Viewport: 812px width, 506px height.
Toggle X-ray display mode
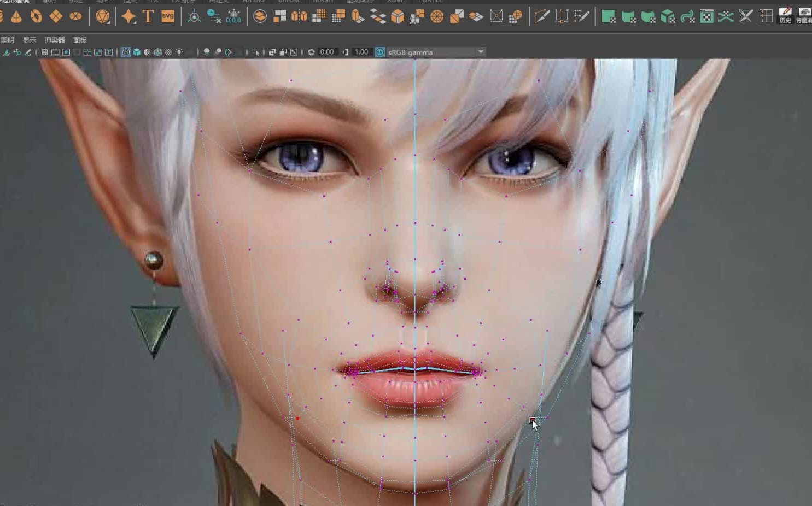(272, 52)
